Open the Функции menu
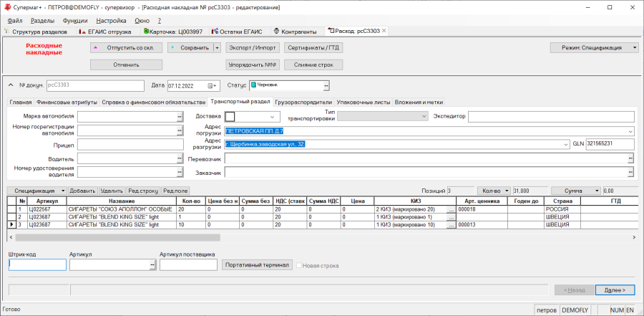The height and width of the screenshot is (316, 644). (75, 21)
